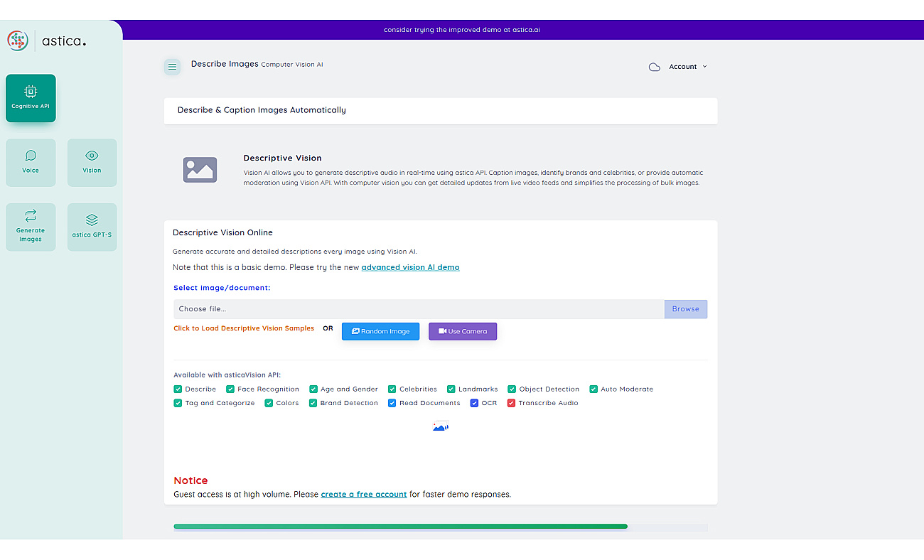Toggle Tag and Categorize checkbox
The width and height of the screenshot is (924, 560).
click(178, 403)
